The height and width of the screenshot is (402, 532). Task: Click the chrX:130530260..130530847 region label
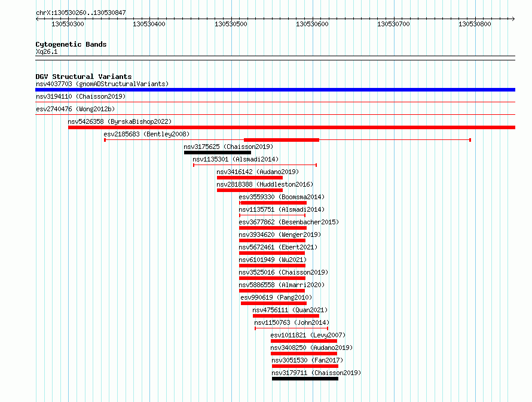[x=81, y=13]
